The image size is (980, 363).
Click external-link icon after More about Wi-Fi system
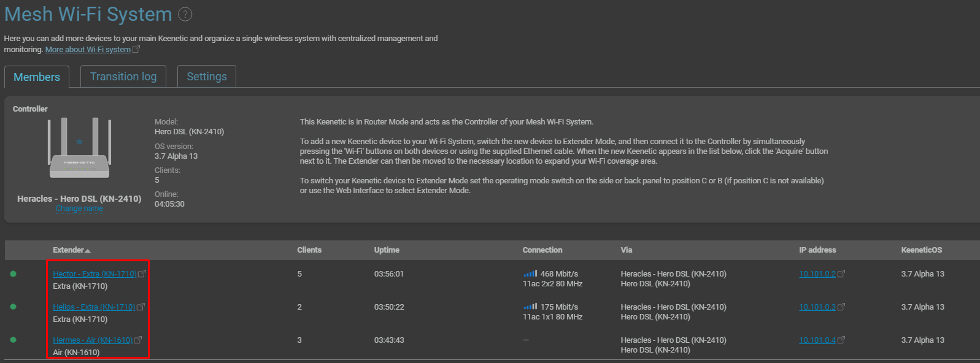[x=136, y=49]
